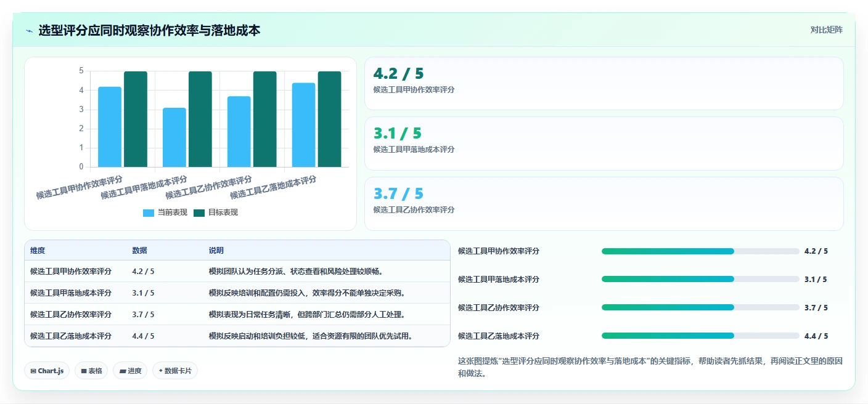
Task: Click current-performance bar for 候选工具乙协作效率评分
Action: tap(239, 132)
